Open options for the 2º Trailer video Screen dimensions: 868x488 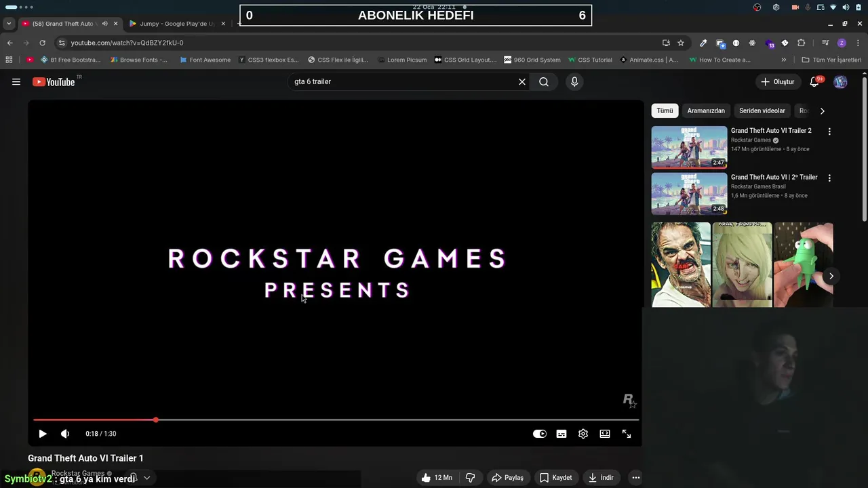[829, 178]
